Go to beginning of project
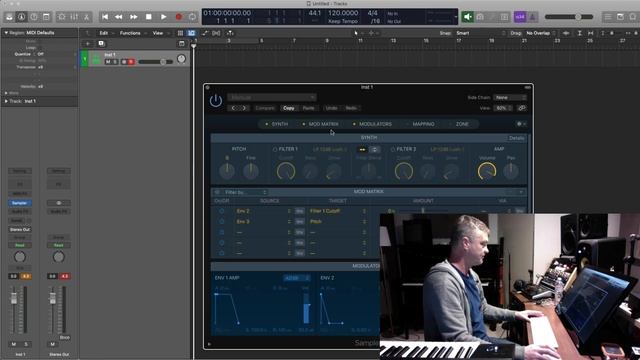 pos(105,17)
